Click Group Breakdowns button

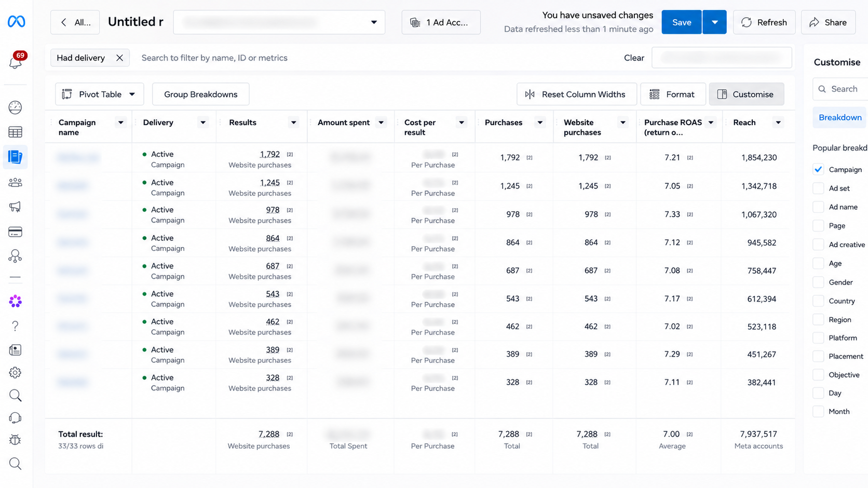point(200,94)
